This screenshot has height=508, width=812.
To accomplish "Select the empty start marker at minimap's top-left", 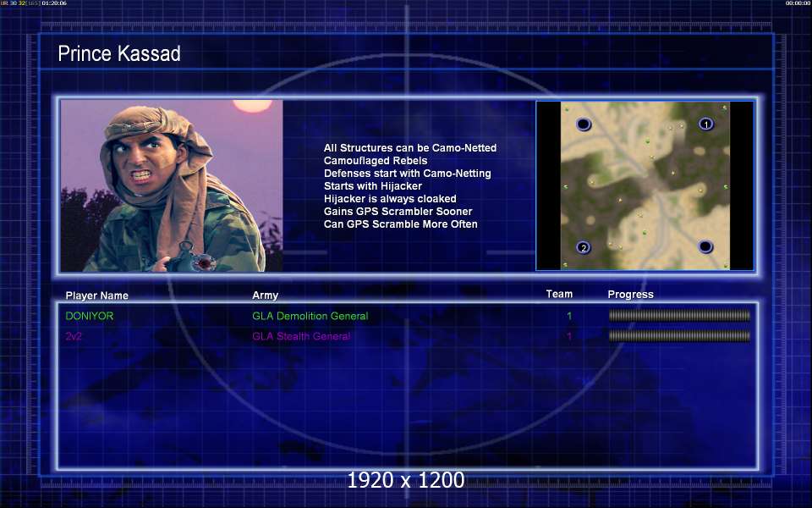I will pos(584,124).
